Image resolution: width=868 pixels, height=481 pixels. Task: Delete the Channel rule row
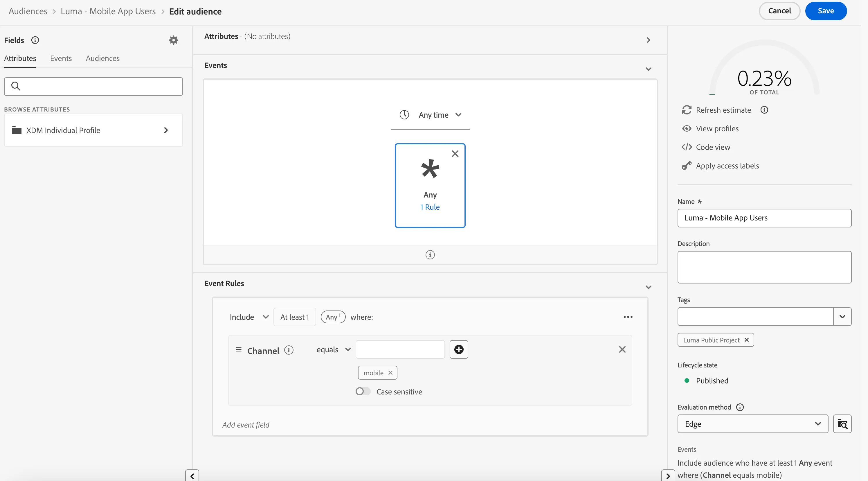[x=622, y=349]
